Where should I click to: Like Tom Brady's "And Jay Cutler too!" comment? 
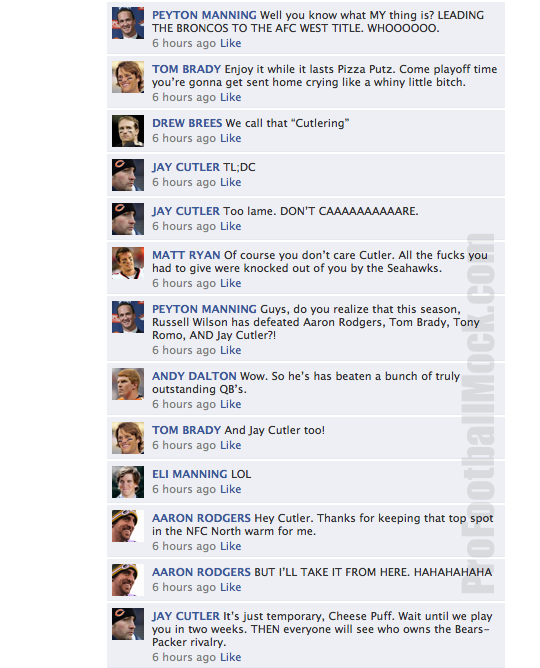[x=230, y=445]
